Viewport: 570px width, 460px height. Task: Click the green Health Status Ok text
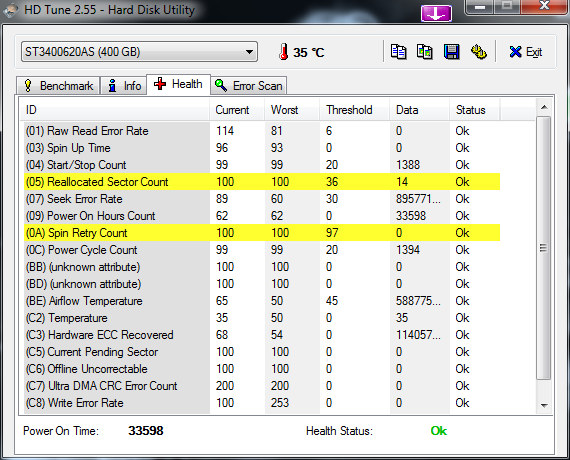[439, 431]
